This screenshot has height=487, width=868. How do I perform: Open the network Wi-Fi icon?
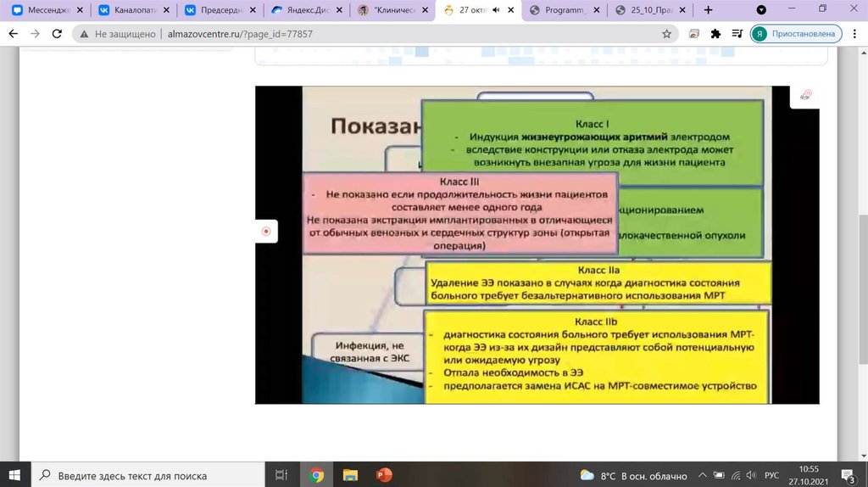736,475
